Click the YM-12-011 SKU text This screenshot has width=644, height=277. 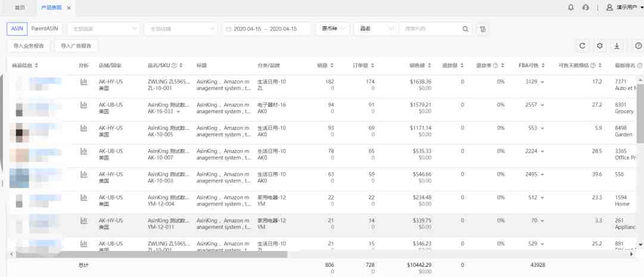pos(160,227)
